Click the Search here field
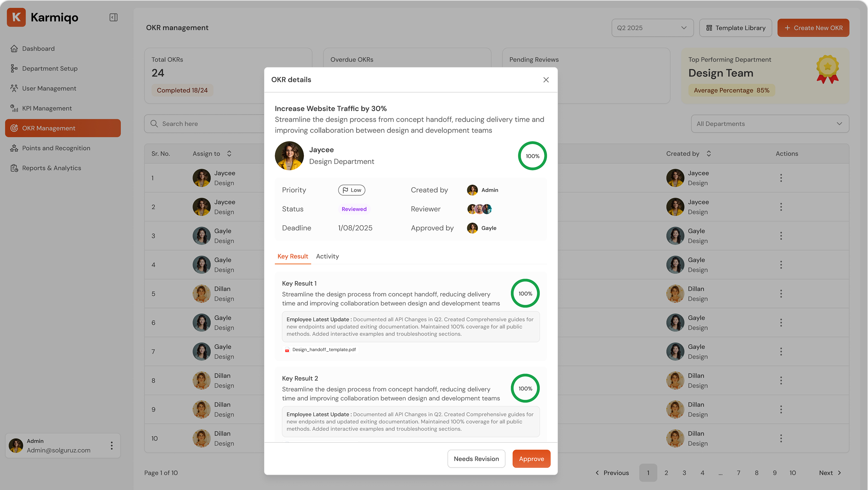The width and height of the screenshot is (868, 490). click(205, 124)
